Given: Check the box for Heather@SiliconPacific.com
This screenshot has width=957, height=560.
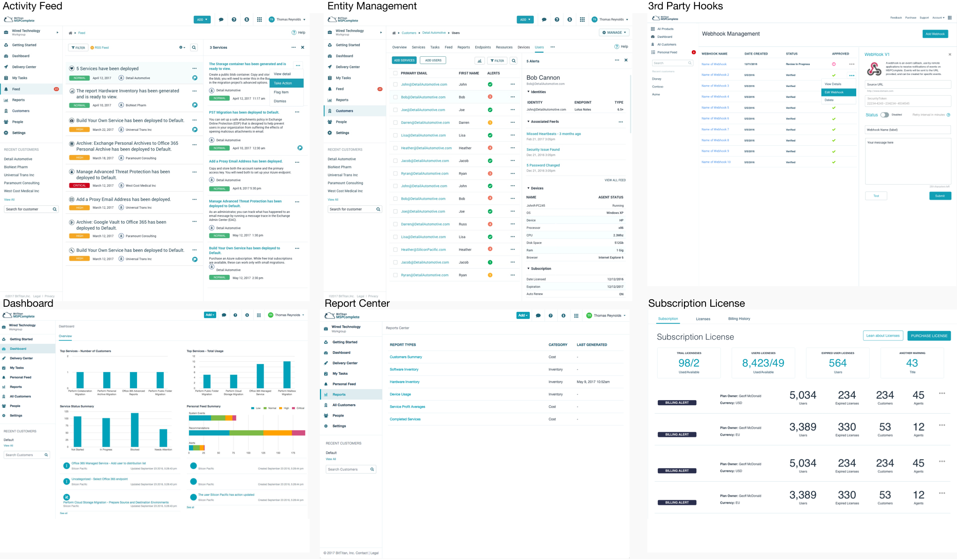Looking at the screenshot, I should [x=395, y=250].
